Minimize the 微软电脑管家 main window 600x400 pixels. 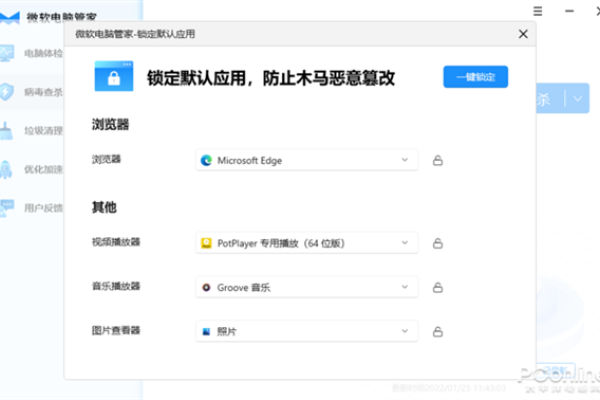pos(569,11)
